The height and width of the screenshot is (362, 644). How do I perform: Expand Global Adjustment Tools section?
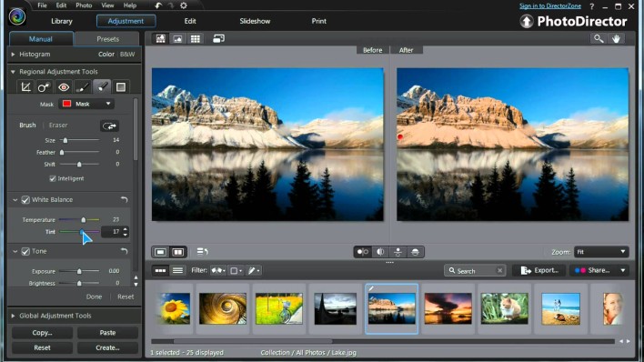(13, 316)
